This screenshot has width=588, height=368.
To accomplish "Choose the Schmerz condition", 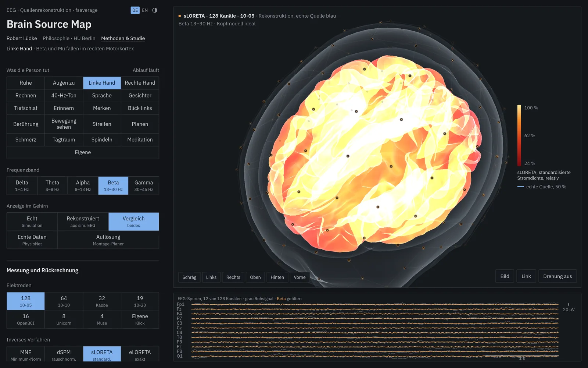I will point(26,139).
